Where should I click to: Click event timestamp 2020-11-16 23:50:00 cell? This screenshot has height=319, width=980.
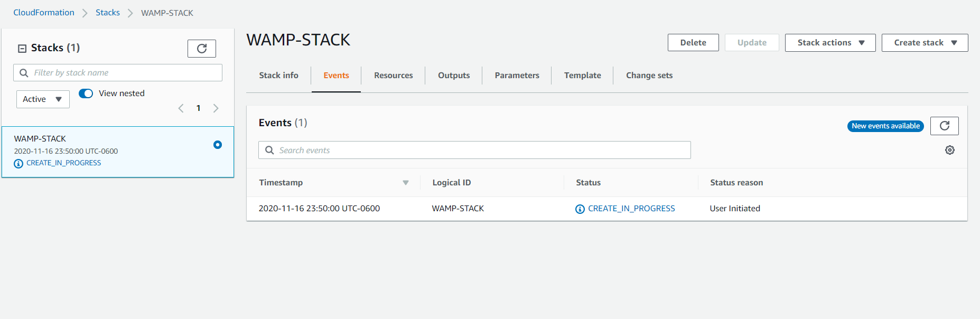point(319,209)
